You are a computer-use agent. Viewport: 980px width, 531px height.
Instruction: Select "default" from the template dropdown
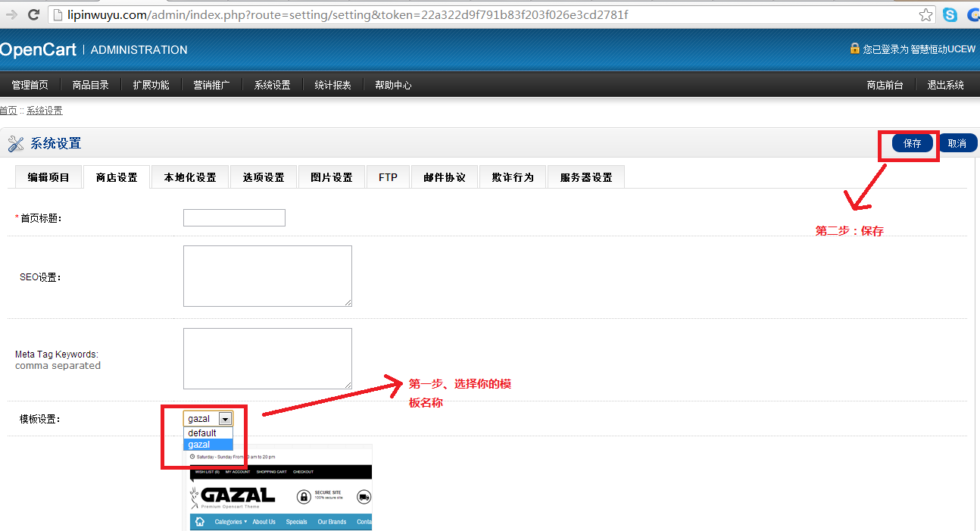click(x=201, y=432)
